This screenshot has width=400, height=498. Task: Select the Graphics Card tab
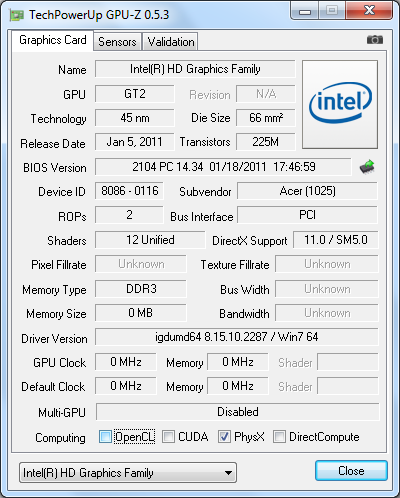pos(53,40)
